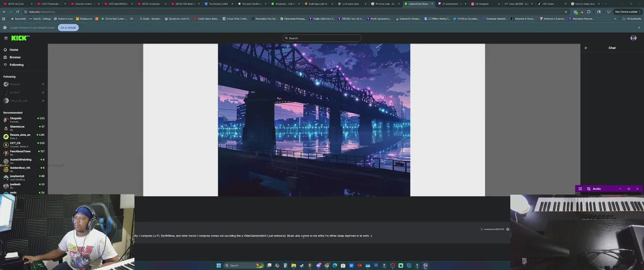Open Browse in Kick sidebar

click(15, 57)
